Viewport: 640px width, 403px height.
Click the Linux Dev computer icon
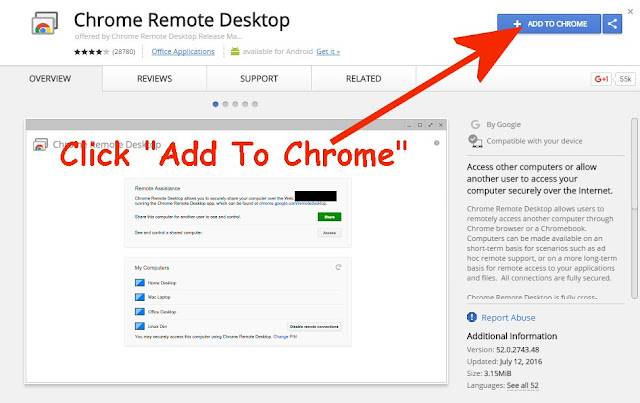click(140, 326)
